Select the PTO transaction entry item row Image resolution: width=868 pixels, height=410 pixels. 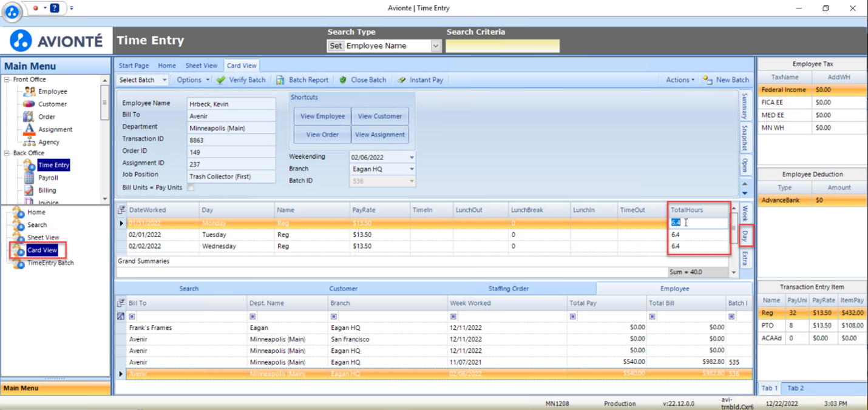coord(812,326)
